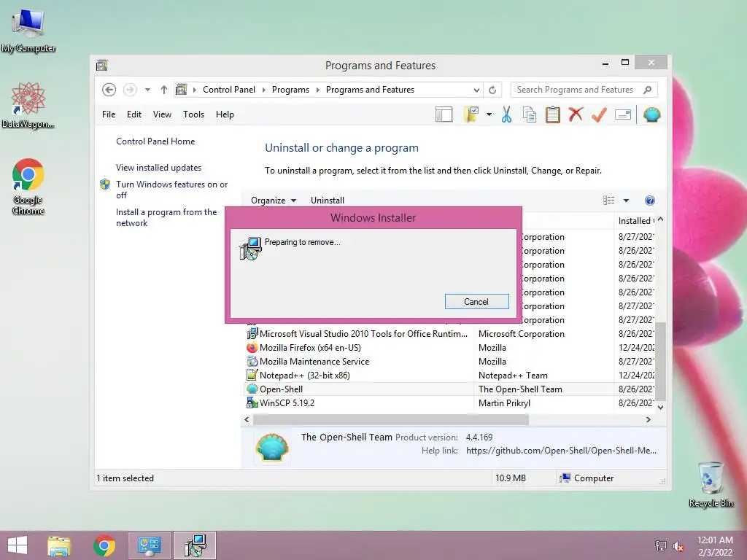This screenshot has width=747, height=560.
Task: Click the Uninstall command button
Action: [x=328, y=201]
